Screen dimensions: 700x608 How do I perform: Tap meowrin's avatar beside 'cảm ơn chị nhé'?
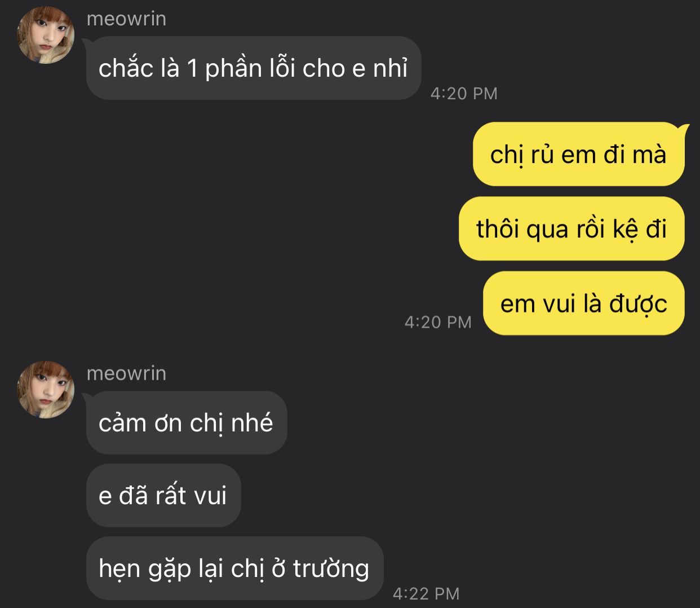point(46,389)
